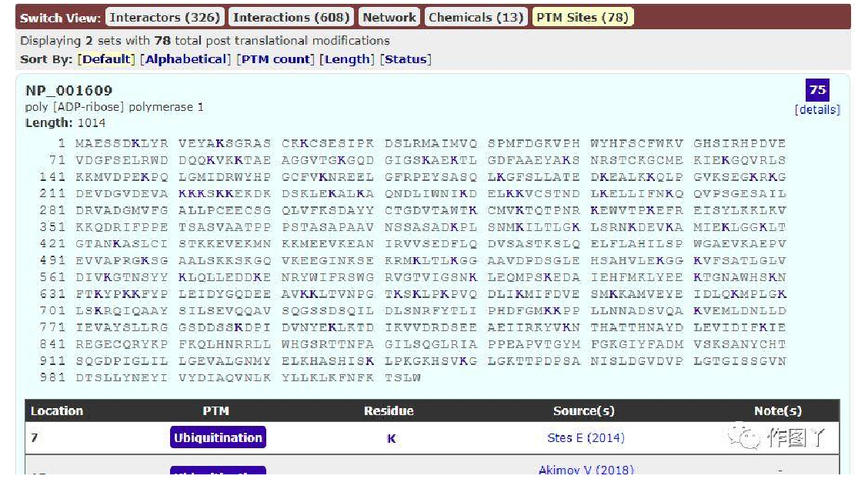This screenshot has width=868, height=479.
Task: Click the purple 75 PTM count badge
Action: pos(817,90)
